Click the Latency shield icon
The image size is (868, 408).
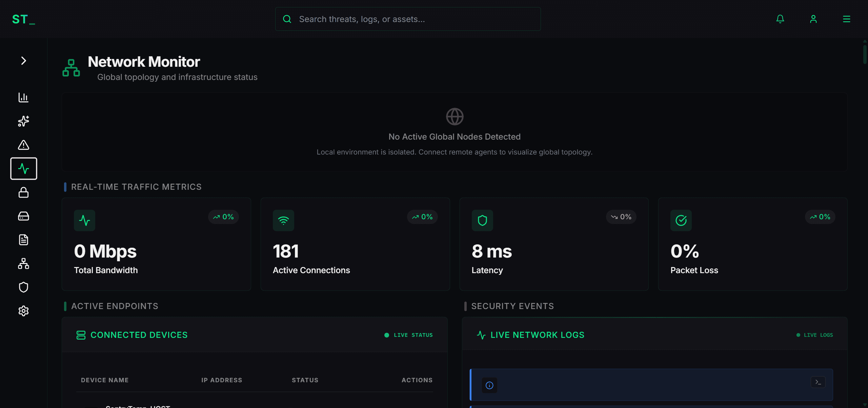click(482, 220)
